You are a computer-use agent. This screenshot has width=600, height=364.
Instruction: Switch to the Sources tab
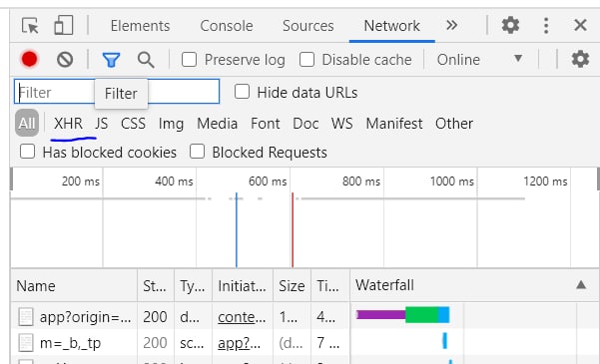pyautogui.click(x=308, y=26)
